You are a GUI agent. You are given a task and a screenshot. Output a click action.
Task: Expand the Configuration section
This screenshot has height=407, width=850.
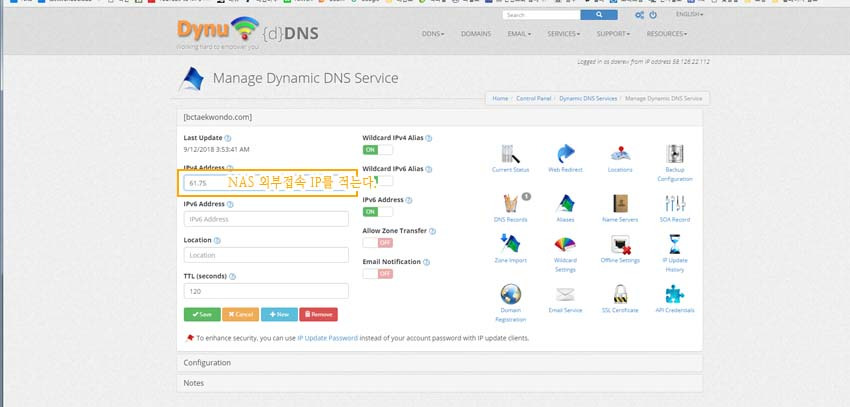pyautogui.click(x=207, y=363)
